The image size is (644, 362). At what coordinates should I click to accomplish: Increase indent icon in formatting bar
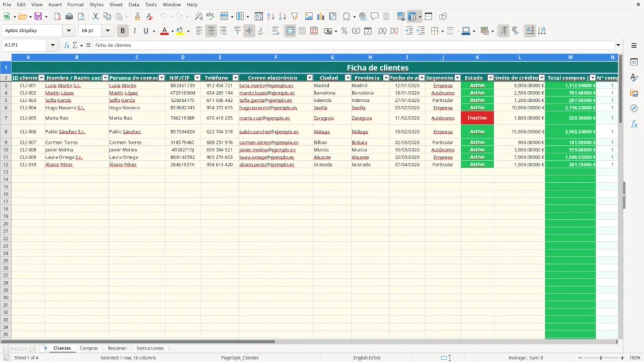tap(409, 31)
